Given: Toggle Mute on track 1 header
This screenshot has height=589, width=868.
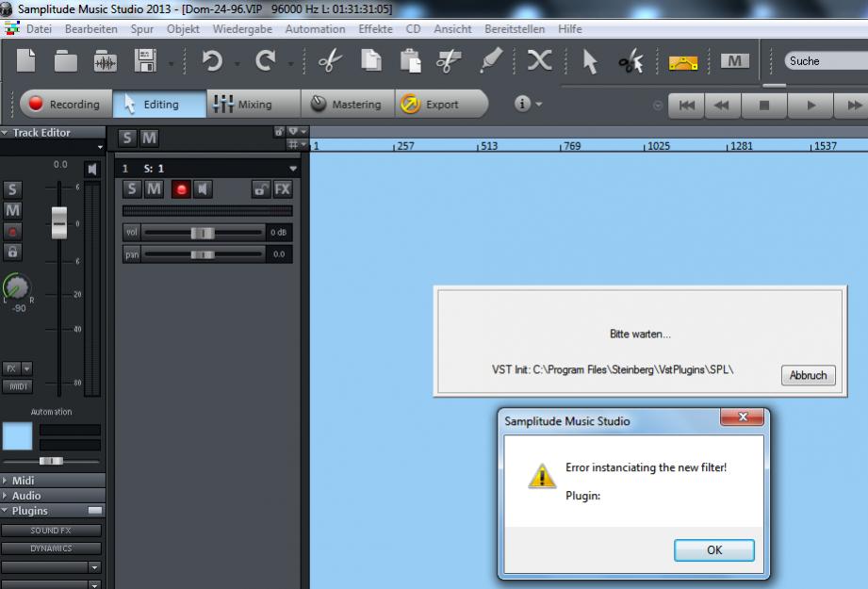Looking at the screenshot, I should pyautogui.click(x=154, y=189).
